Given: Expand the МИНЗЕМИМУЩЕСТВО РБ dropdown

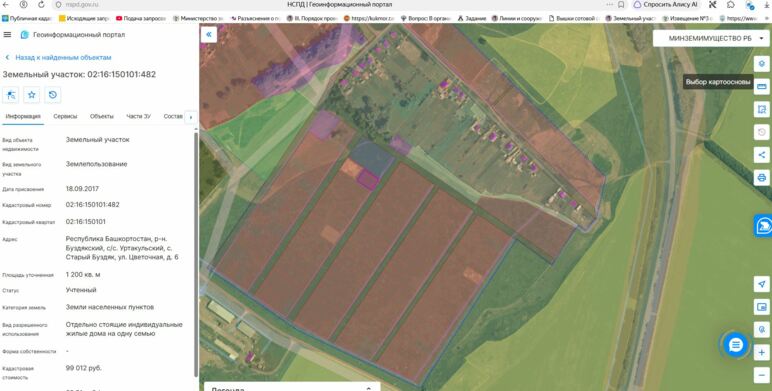Looking at the screenshot, I should pos(711,38).
